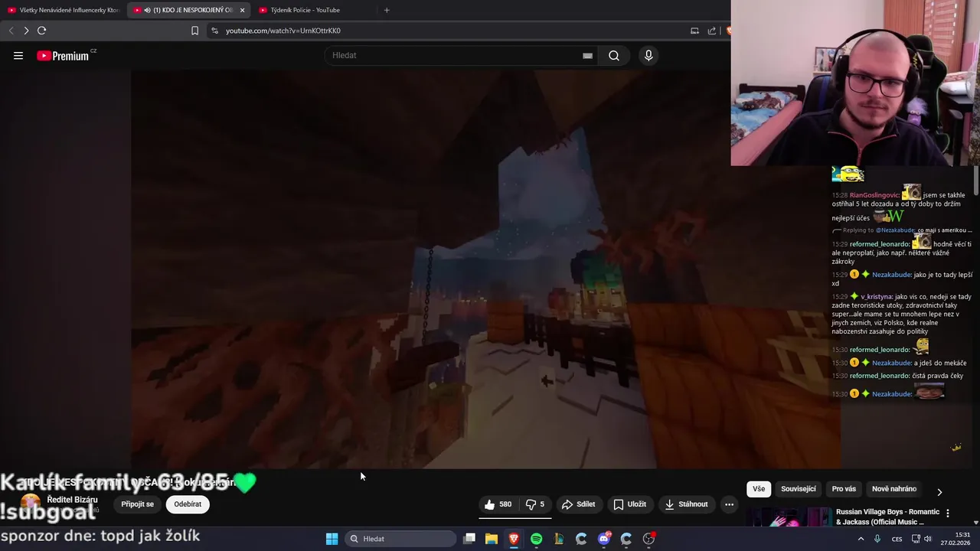Show hidden system tray icons
The height and width of the screenshot is (551, 980).
click(861, 539)
